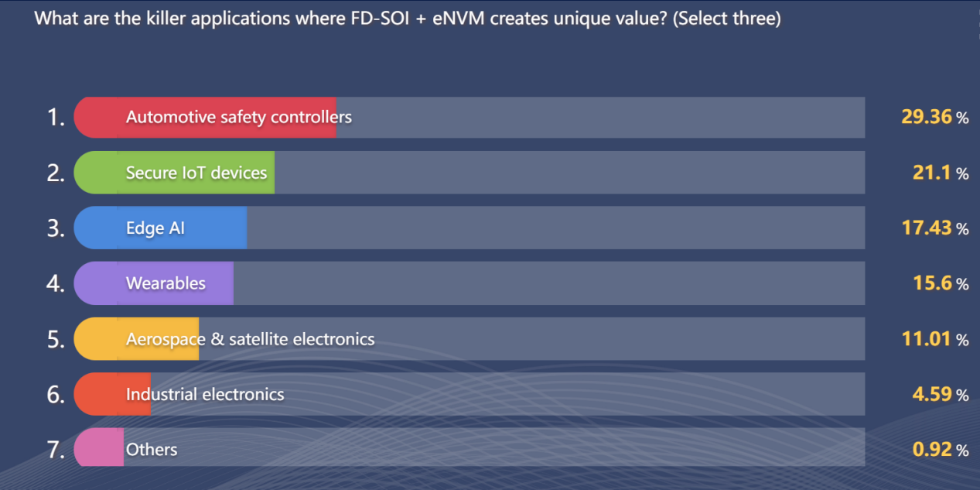Click the "Edge AI" bar label
This screenshot has height=490, width=980.
155,228
